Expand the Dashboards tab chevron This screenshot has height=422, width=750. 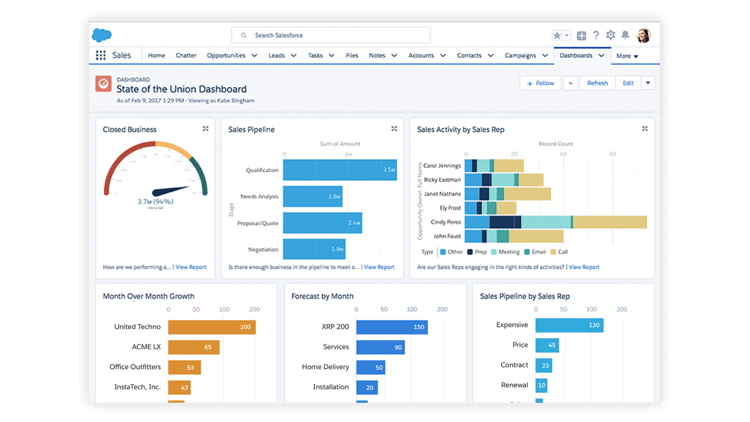tap(601, 56)
